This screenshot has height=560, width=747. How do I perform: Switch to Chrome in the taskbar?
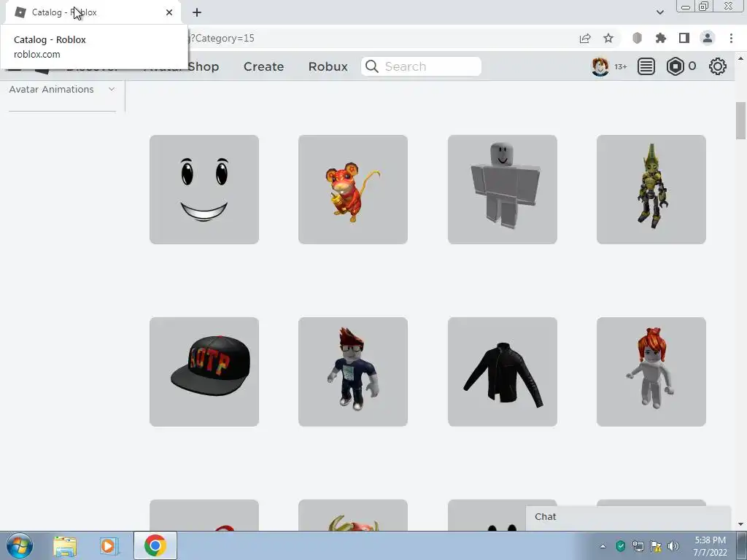155,545
